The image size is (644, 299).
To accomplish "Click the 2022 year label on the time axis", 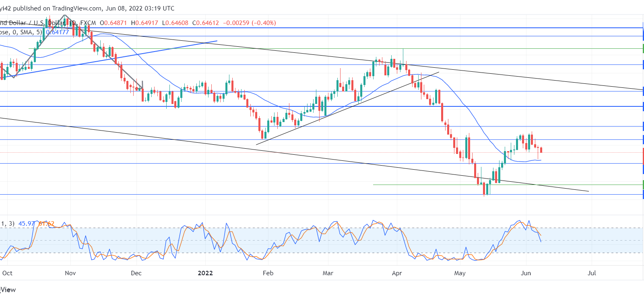I will pos(205,273).
